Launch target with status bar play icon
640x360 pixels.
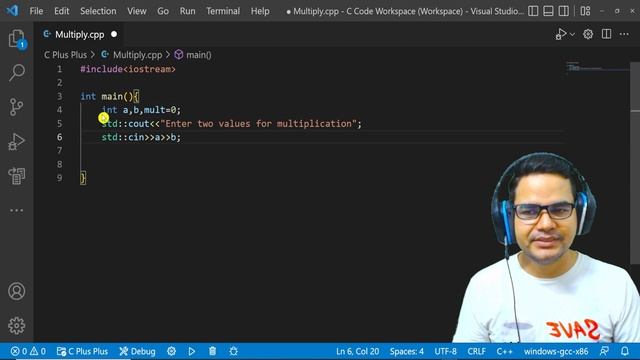pyautogui.click(x=191, y=351)
